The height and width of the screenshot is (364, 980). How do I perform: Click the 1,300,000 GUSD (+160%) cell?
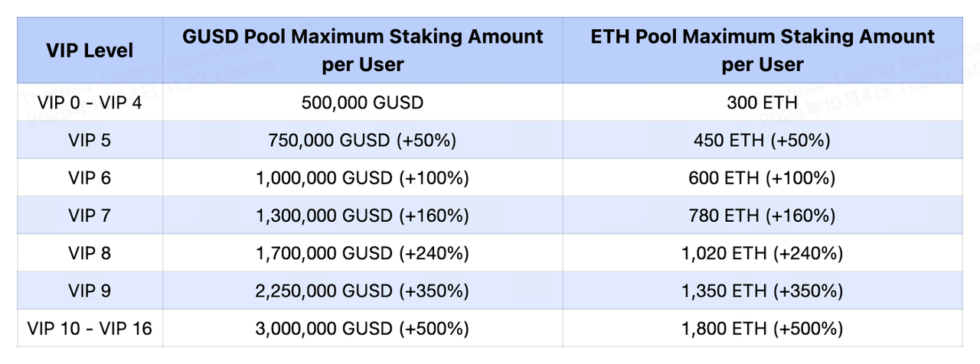point(362,216)
